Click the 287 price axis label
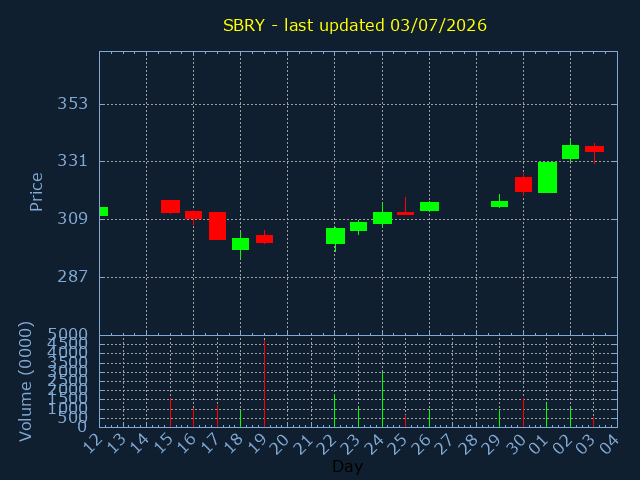The height and width of the screenshot is (480, 640). [73, 277]
